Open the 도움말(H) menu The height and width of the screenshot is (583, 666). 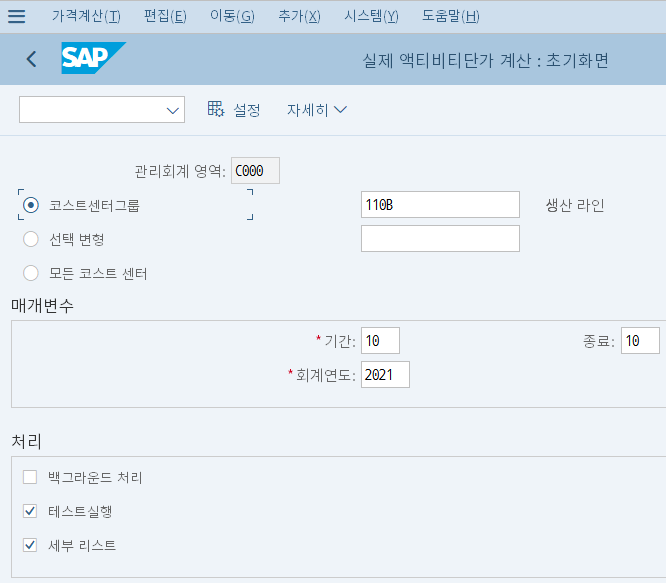451,16
